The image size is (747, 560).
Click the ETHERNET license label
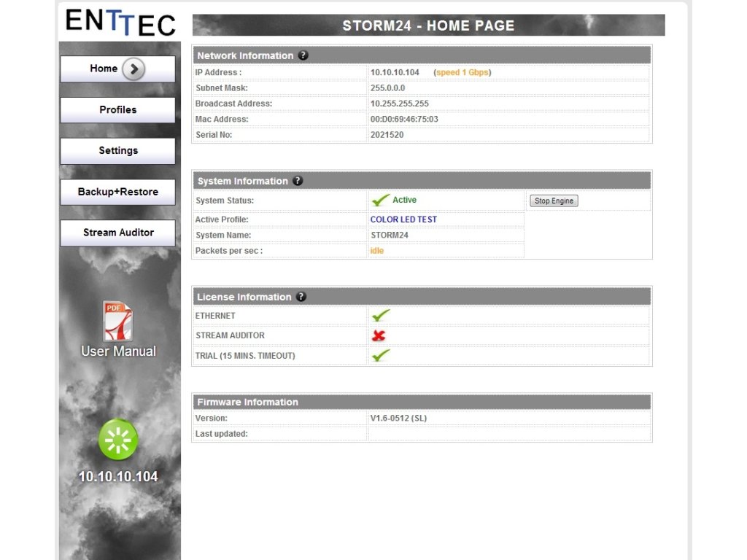pos(215,316)
